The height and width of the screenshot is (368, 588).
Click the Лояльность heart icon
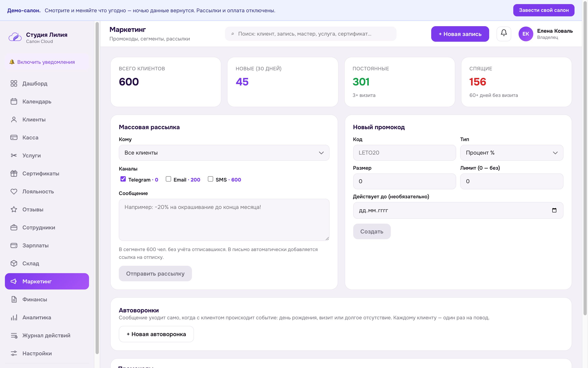pos(14,192)
